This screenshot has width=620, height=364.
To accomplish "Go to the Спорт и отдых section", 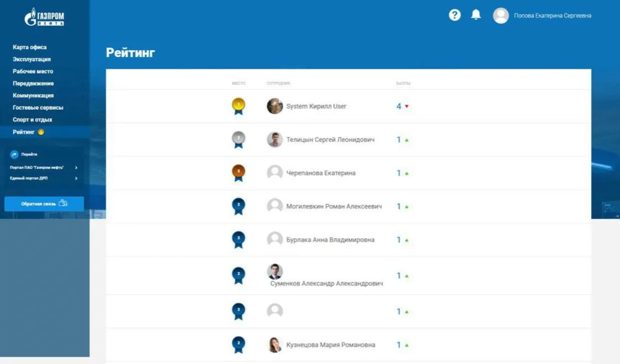I will (x=32, y=119).
